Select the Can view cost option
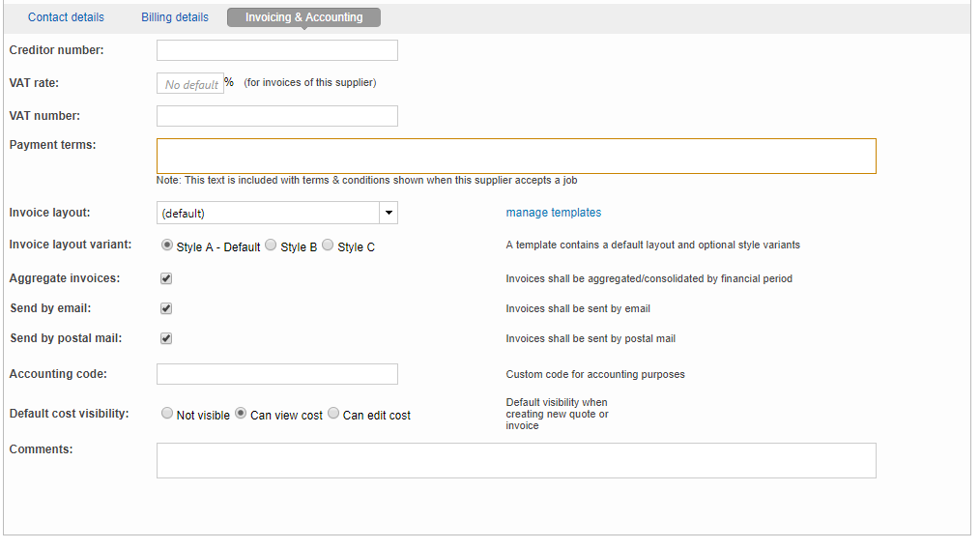The width and height of the screenshot is (980, 549). [x=242, y=414]
